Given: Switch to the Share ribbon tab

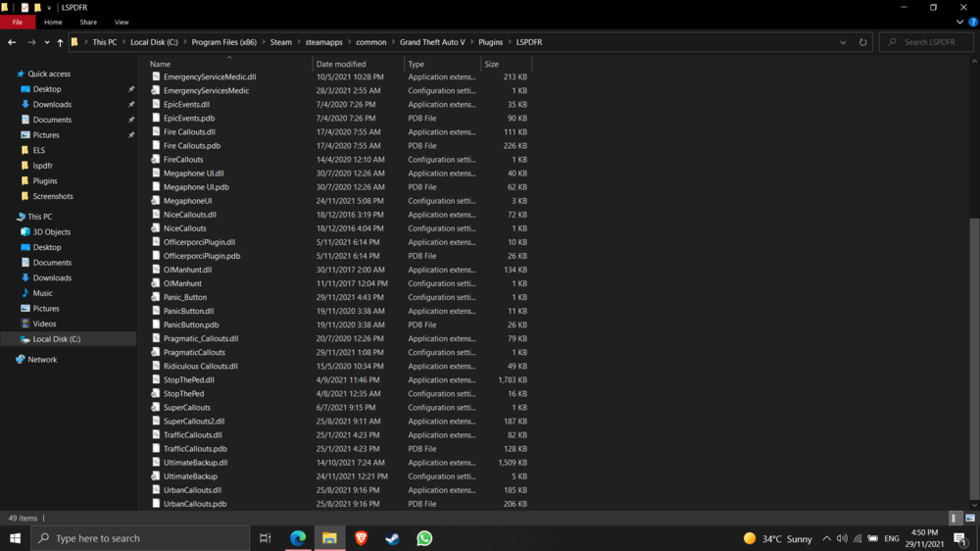Looking at the screenshot, I should [x=88, y=22].
